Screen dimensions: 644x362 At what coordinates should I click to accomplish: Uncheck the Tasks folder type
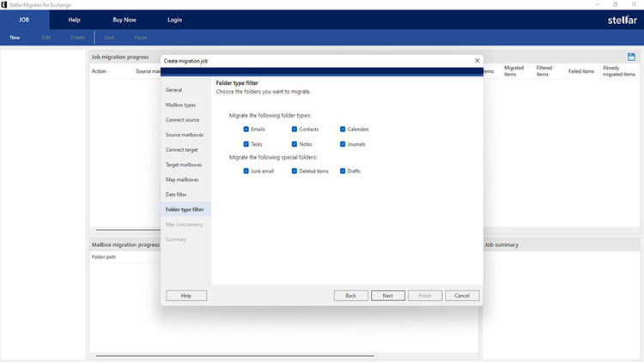tap(246, 144)
